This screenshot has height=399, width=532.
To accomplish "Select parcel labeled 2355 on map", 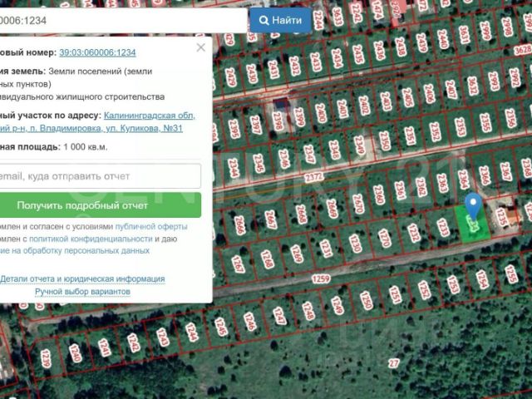I will tap(485, 122).
